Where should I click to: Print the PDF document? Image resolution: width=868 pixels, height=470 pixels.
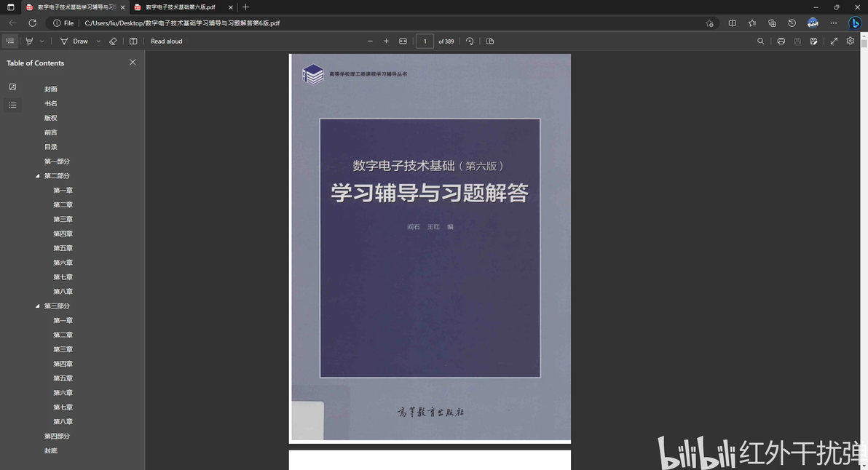point(781,41)
